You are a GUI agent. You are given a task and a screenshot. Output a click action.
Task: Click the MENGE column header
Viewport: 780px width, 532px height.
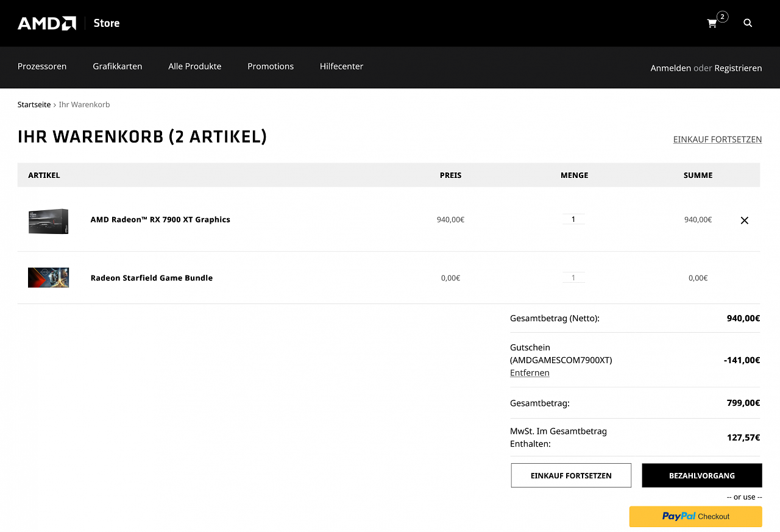575,176
